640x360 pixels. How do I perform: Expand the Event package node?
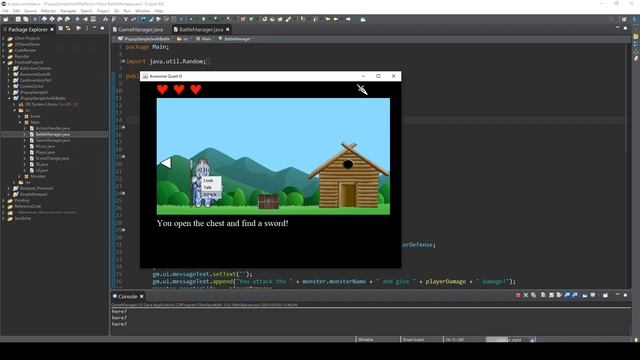(20, 116)
